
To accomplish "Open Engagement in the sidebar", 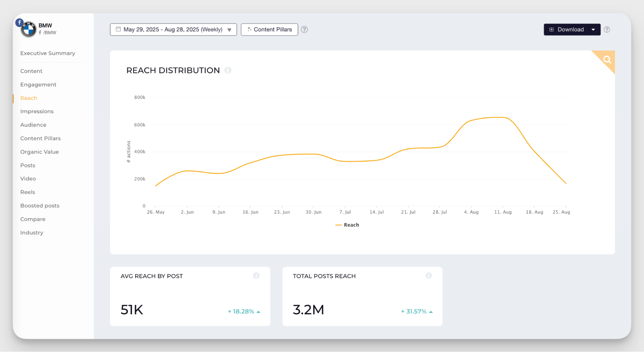I will pyautogui.click(x=38, y=84).
